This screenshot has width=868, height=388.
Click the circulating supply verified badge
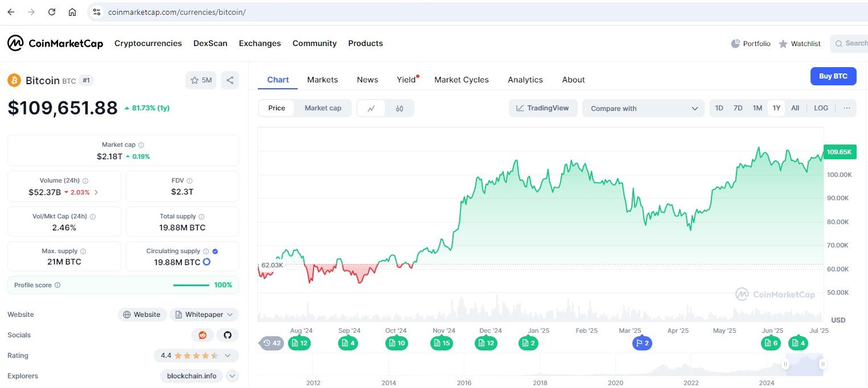(x=215, y=251)
